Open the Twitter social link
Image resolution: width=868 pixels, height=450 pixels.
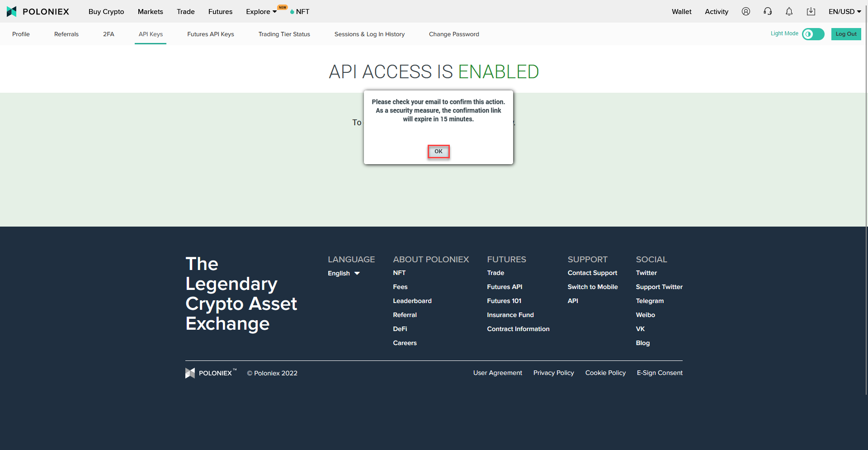[646, 273]
